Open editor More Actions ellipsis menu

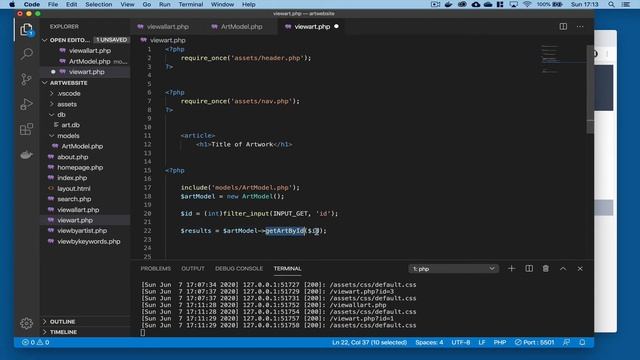(x=580, y=27)
